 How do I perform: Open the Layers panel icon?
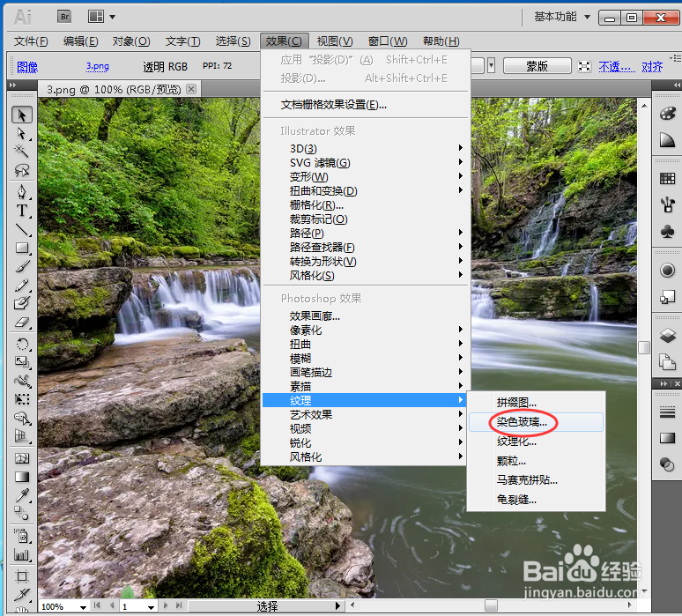tap(667, 336)
